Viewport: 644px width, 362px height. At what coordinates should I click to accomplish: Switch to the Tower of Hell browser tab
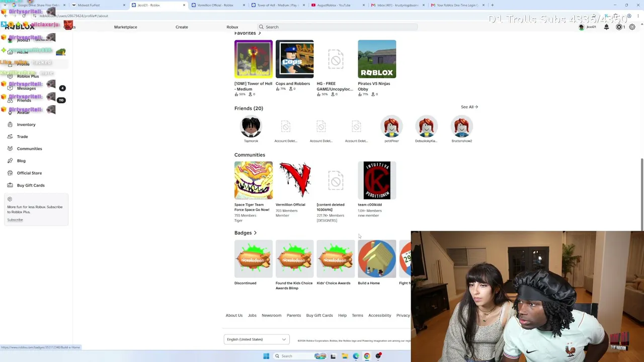[x=278, y=5]
